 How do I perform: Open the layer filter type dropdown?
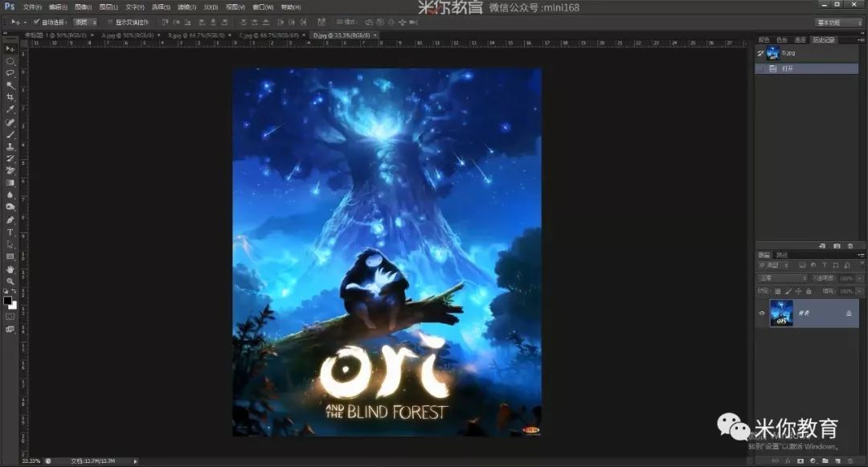point(773,265)
